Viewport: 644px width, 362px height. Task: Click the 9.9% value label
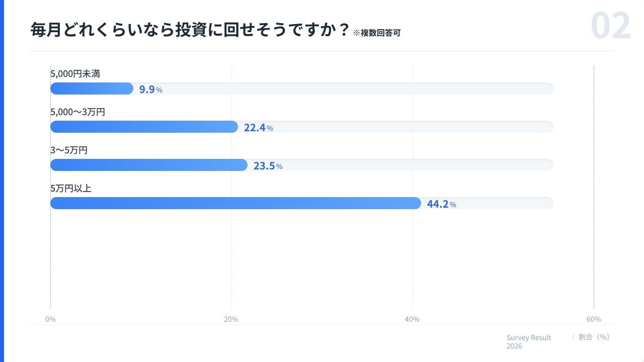(150, 89)
